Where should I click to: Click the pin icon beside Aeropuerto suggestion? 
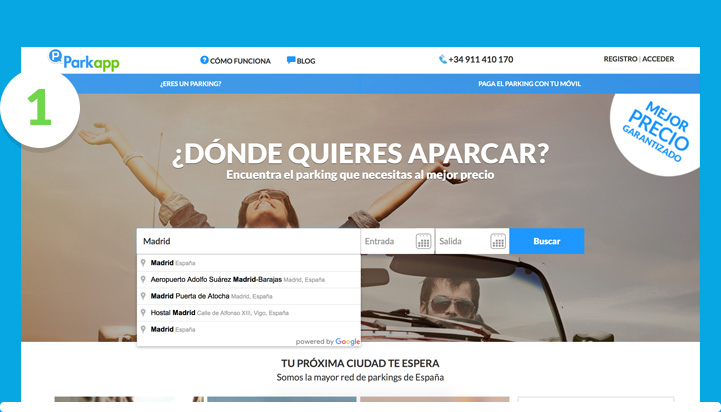pos(144,280)
